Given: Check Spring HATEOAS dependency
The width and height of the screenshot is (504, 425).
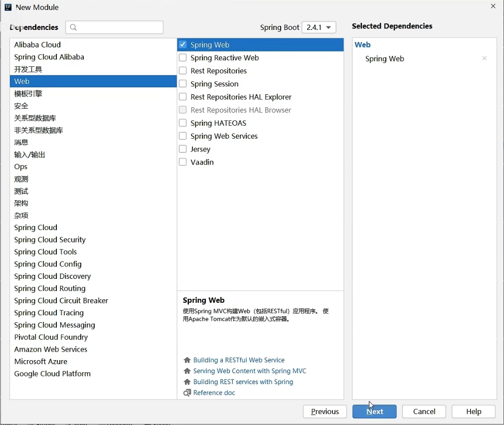Looking at the screenshot, I should [x=182, y=123].
